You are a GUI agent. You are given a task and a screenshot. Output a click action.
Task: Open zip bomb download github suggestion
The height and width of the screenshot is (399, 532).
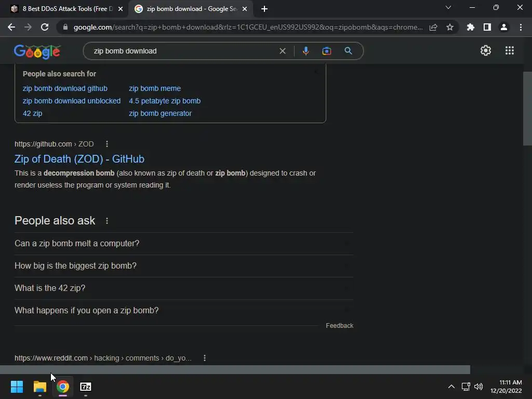pos(65,88)
